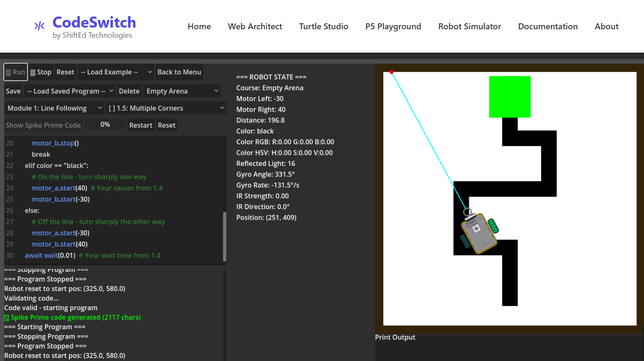Click Back to Menu
Screen dimensions: 644x361
[179, 72]
